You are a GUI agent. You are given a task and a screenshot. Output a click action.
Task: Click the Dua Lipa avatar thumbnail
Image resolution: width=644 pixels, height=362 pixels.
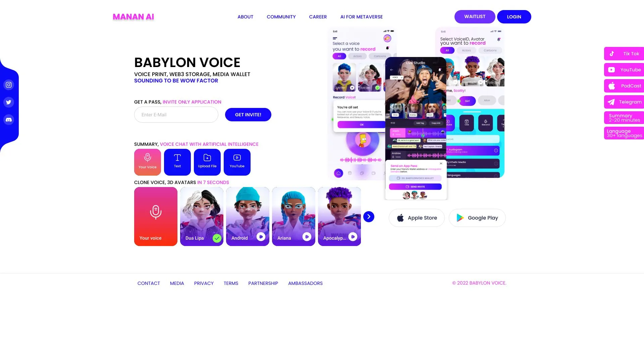[x=201, y=216]
